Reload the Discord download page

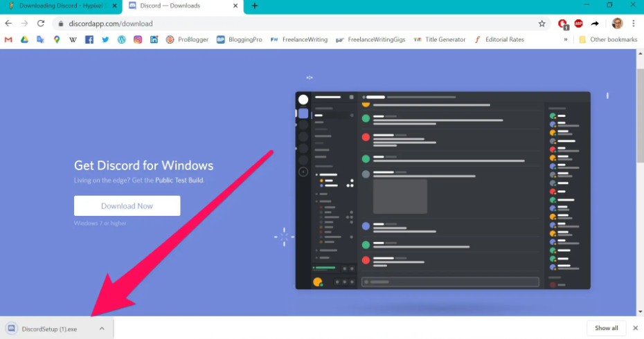41,24
